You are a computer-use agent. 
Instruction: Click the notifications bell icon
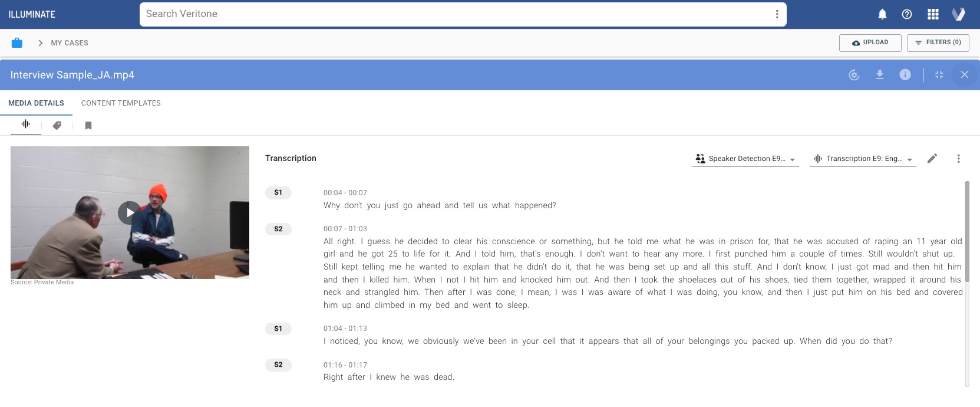(882, 14)
